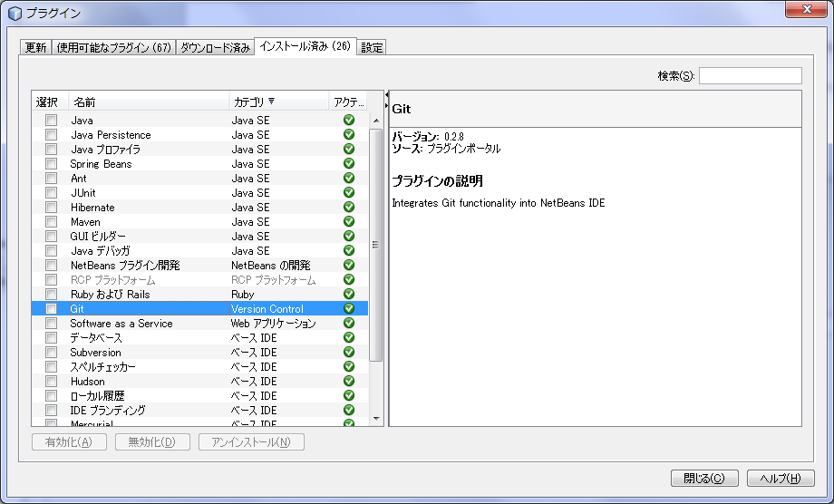Click the green check icon in Spring Beans row
This screenshot has width=834, height=504.
tap(349, 164)
